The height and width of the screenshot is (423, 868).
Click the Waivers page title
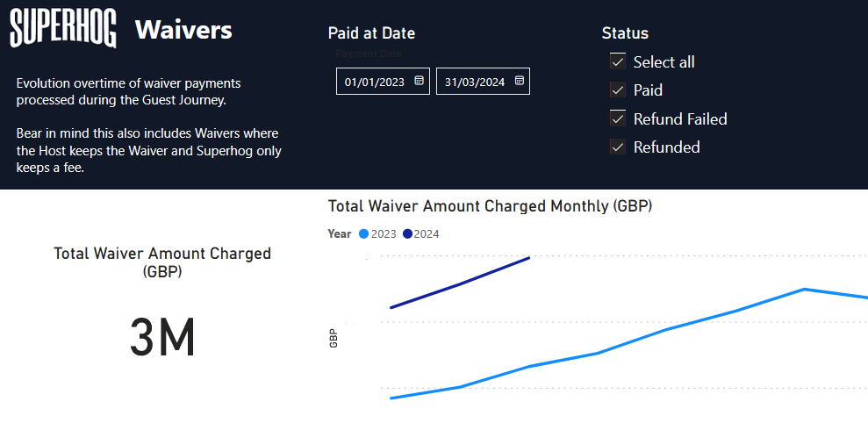[x=183, y=30]
